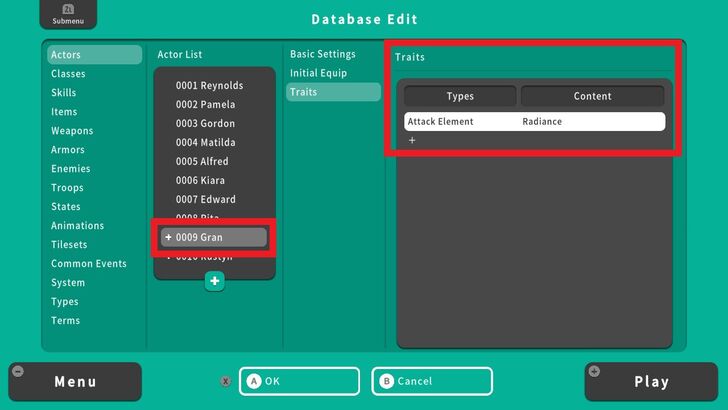Select the Skills database category
Screen dimensions: 728x410
(64, 93)
